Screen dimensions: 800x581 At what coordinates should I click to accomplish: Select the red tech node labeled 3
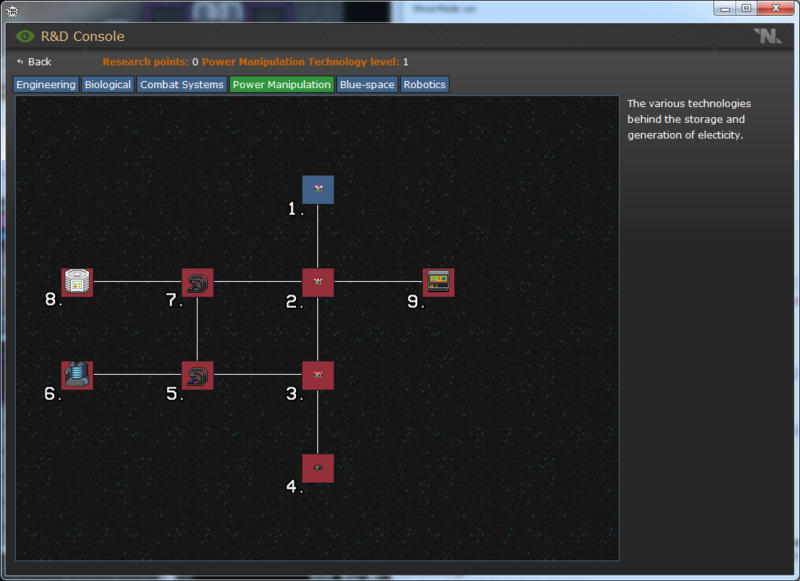point(317,375)
